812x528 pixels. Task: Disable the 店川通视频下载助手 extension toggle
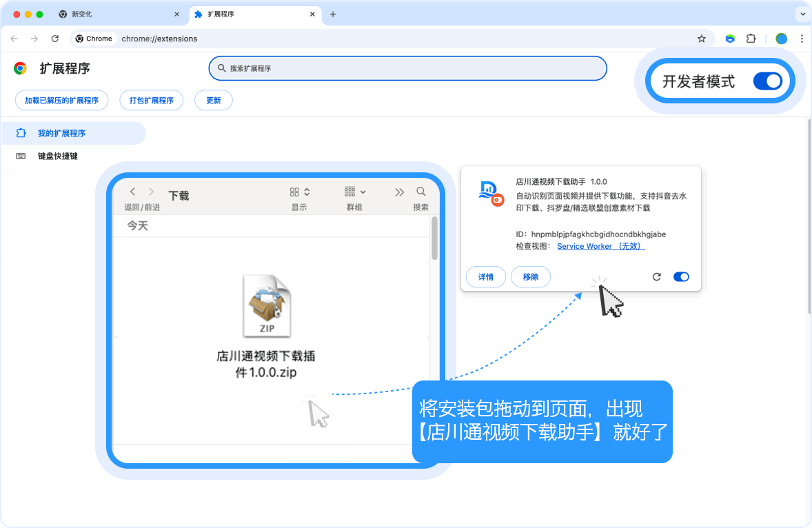[681, 277]
